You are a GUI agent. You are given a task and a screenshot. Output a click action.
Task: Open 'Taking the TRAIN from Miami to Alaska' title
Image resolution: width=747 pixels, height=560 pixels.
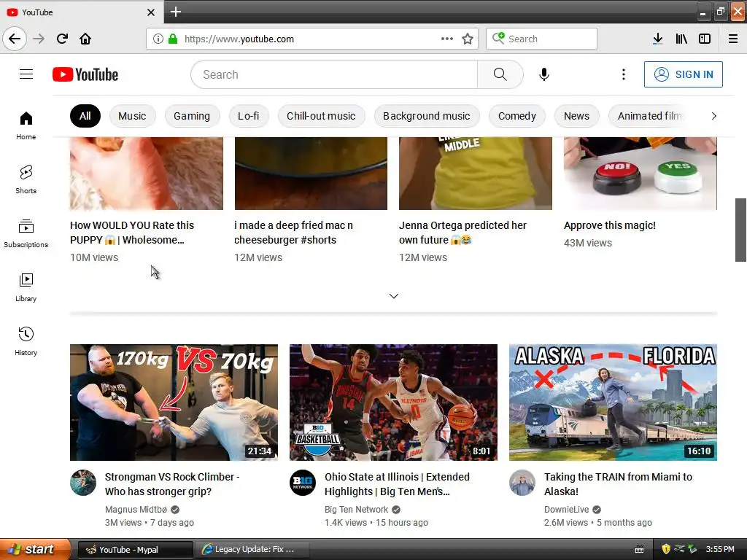pos(618,484)
